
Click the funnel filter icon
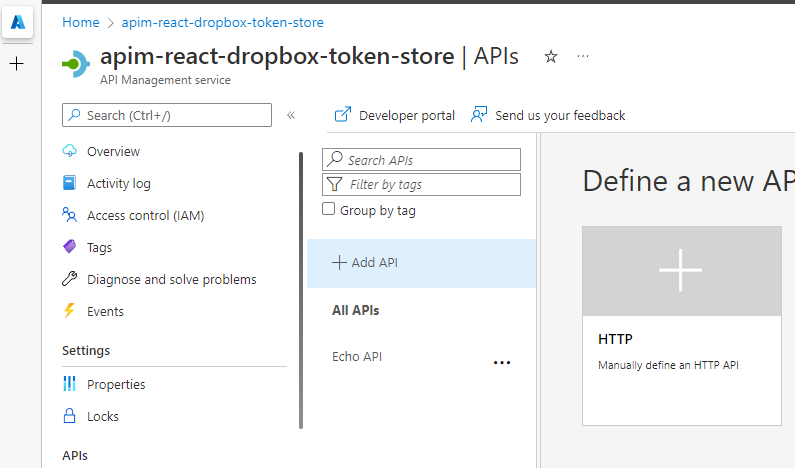click(x=335, y=184)
